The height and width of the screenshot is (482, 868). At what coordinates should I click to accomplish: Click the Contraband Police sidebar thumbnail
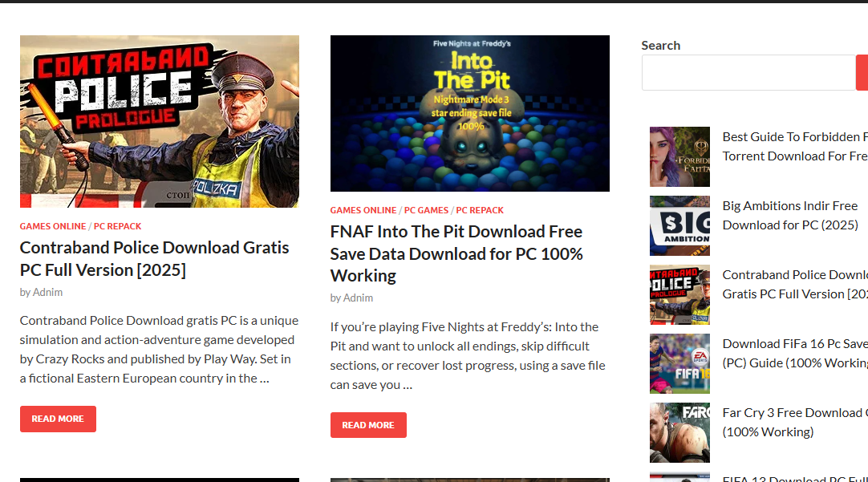(x=679, y=295)
